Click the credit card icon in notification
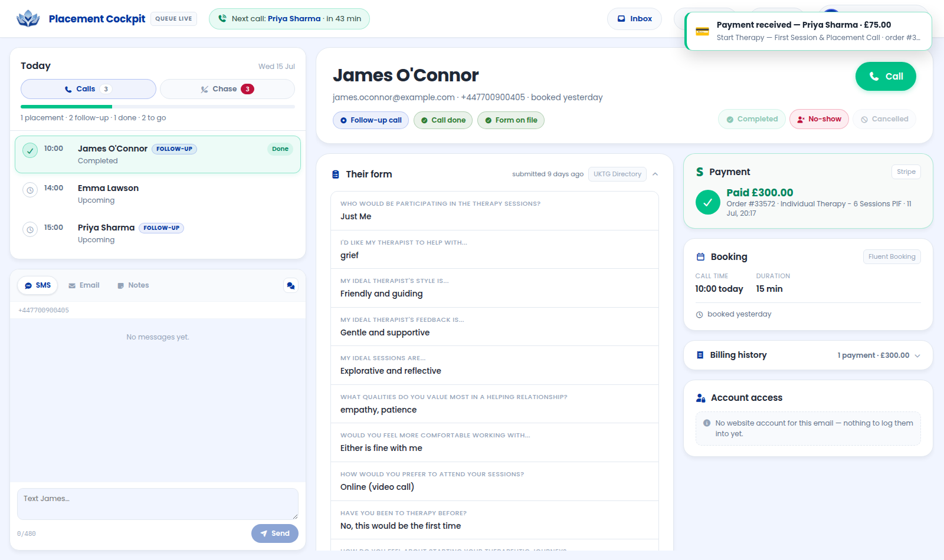 702,31
